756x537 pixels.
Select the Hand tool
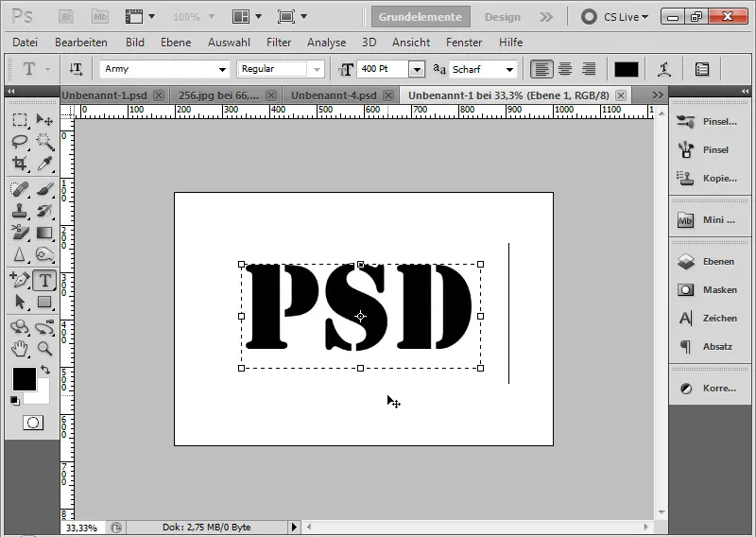pyautogui.click(x=20, y=348)
